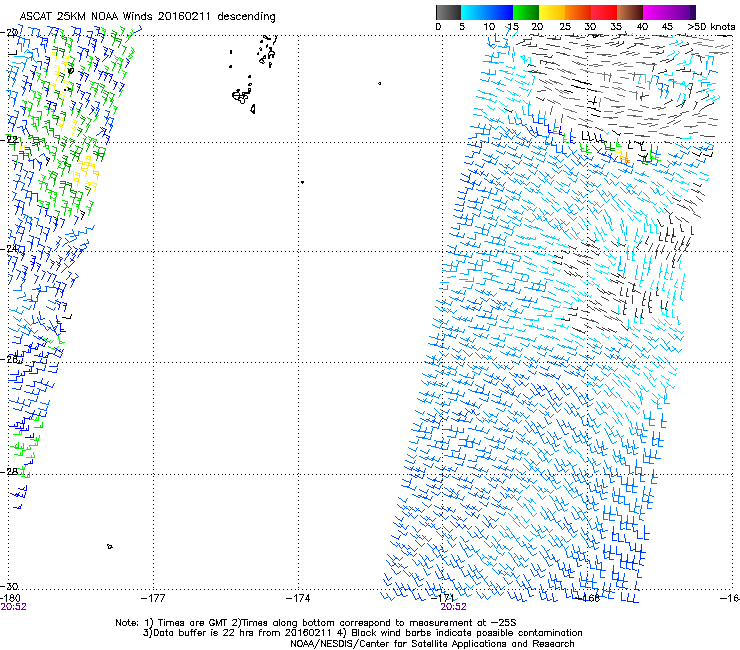Click the purple '20:52' time under -171

454,607
